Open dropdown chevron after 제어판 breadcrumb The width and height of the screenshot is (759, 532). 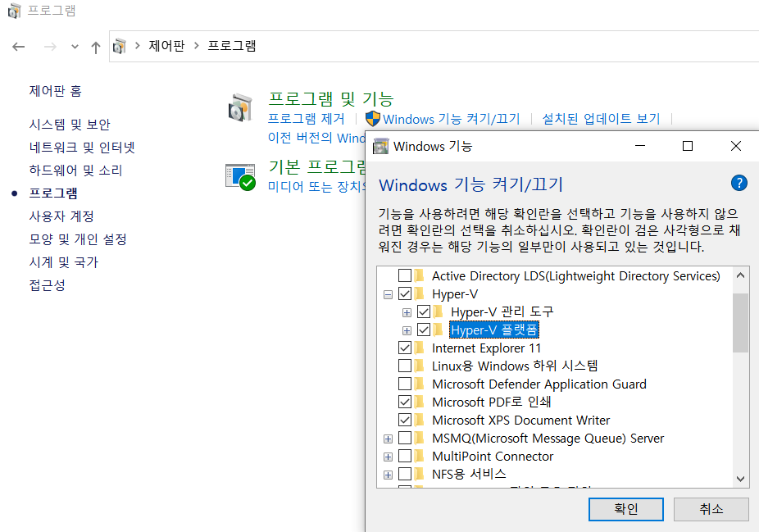pyautogui.click(x=196, y=46)
